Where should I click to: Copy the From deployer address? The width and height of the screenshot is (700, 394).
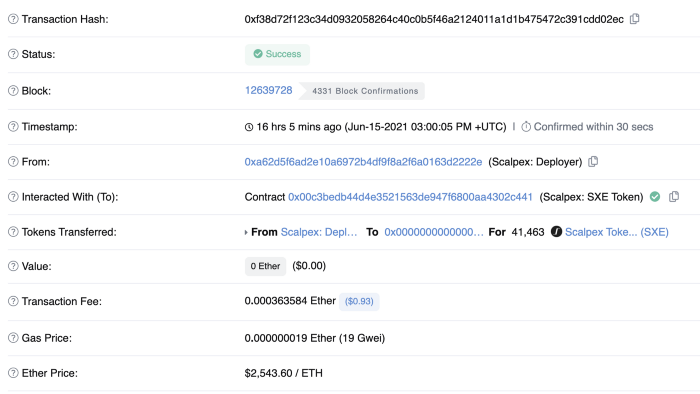tap(593, 162)
